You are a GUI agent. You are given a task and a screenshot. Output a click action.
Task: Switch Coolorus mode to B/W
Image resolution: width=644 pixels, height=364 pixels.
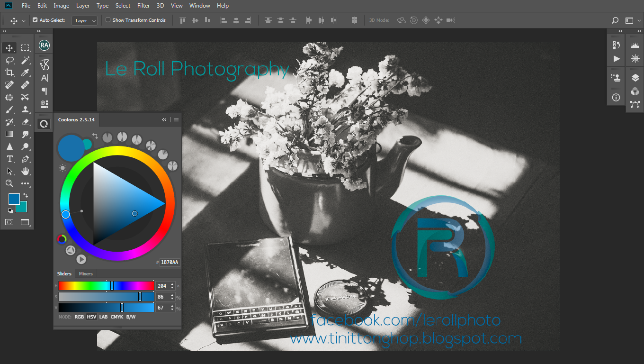pyautogui.click(x=131, y=317)
